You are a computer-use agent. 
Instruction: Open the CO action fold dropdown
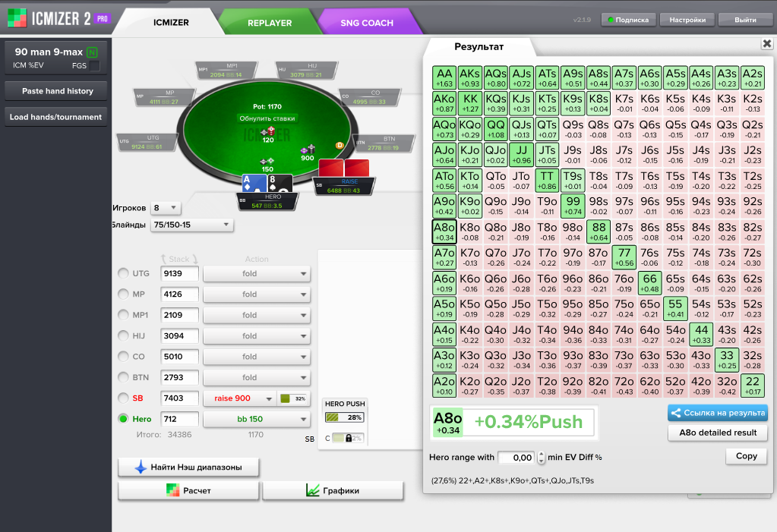tap(257, 357)
